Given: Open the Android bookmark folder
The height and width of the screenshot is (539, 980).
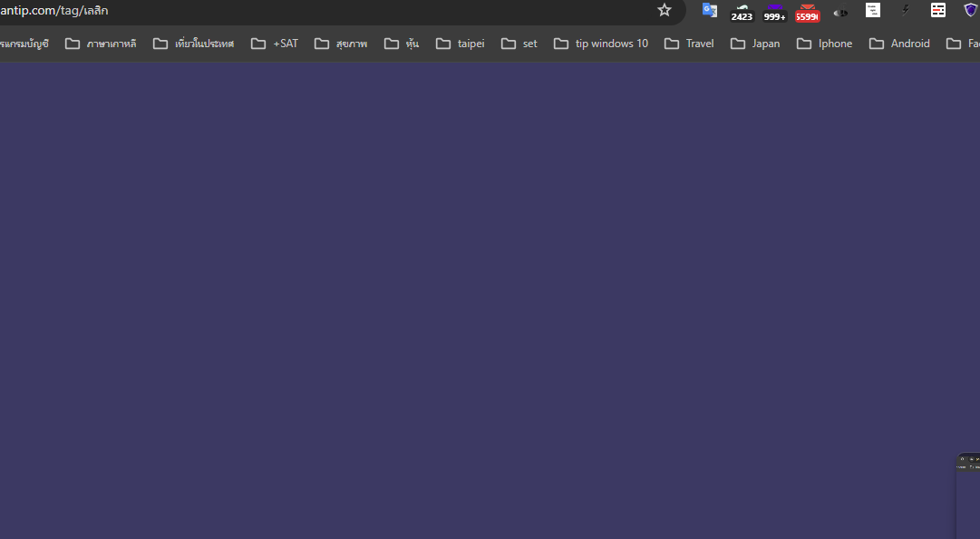Looking at the screenshot, I should click(899, 44).
